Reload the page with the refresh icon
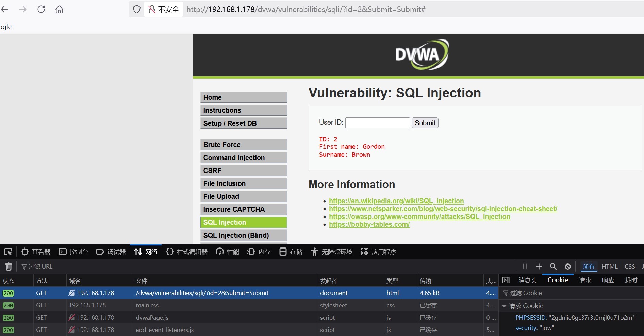The image size is (644, 336). pyautogui.click(x=41, y=9)
